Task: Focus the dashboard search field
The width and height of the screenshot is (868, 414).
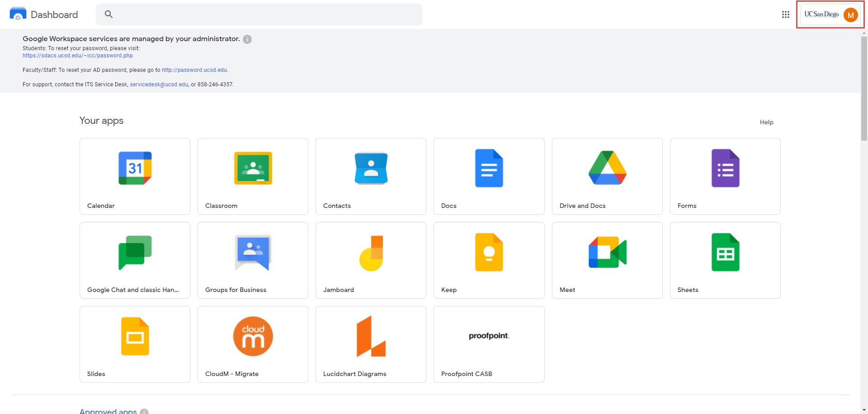Action: coord(259,14)
